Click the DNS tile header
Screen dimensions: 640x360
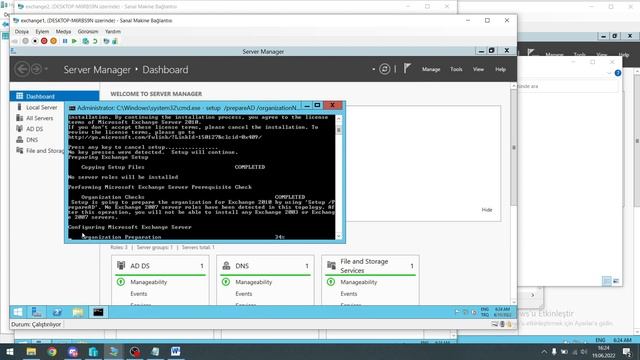click(x=265, y=266)
